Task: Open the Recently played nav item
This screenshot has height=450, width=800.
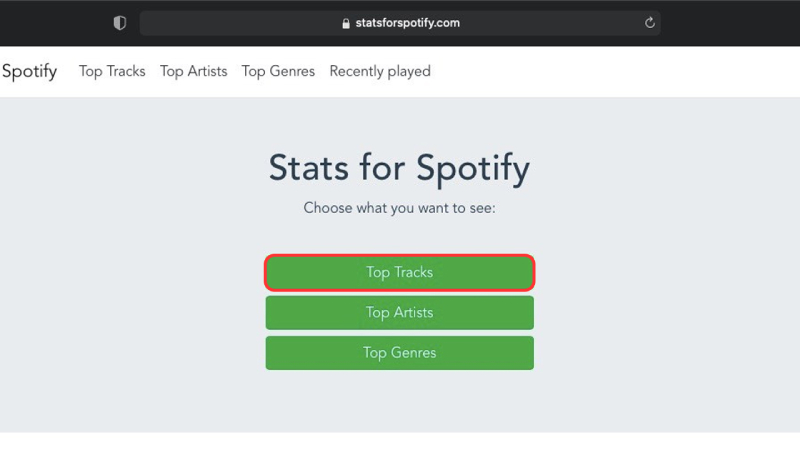Action: (x=380, y=71)
